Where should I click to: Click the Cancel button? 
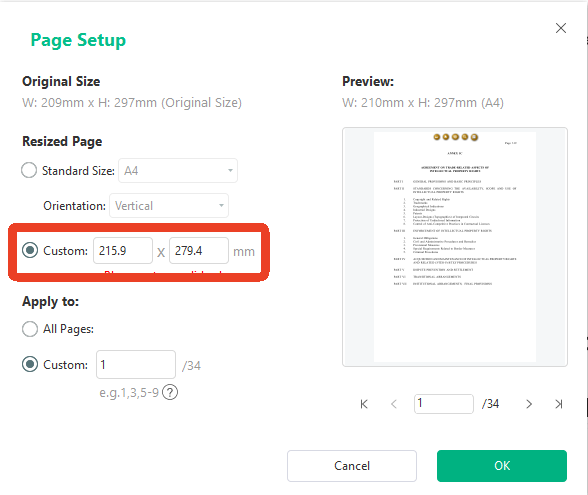352,466
